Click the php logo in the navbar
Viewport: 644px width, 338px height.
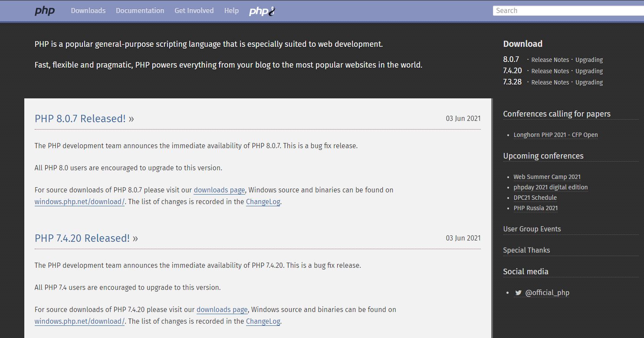(45, 11)
